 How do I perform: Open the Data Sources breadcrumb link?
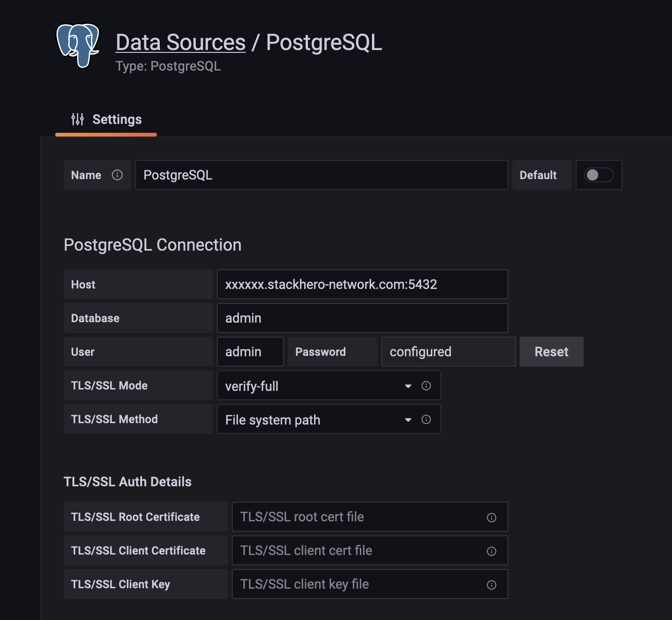(180, 42)
